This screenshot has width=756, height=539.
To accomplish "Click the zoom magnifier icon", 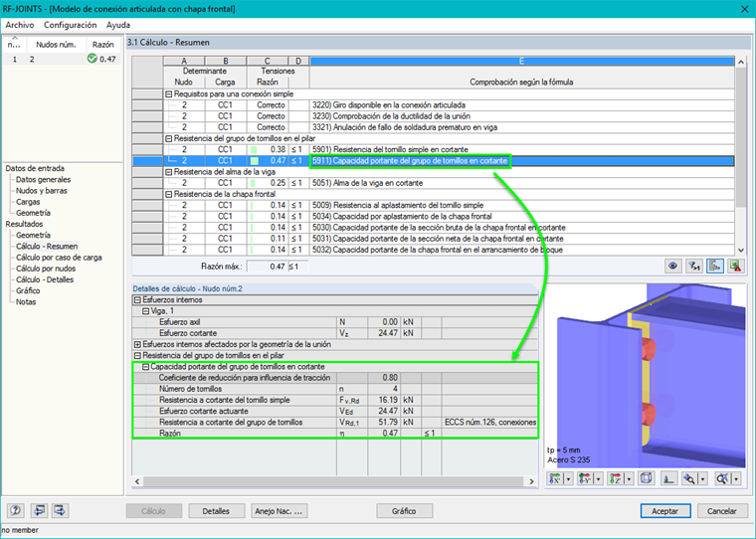I will [689, 478].
